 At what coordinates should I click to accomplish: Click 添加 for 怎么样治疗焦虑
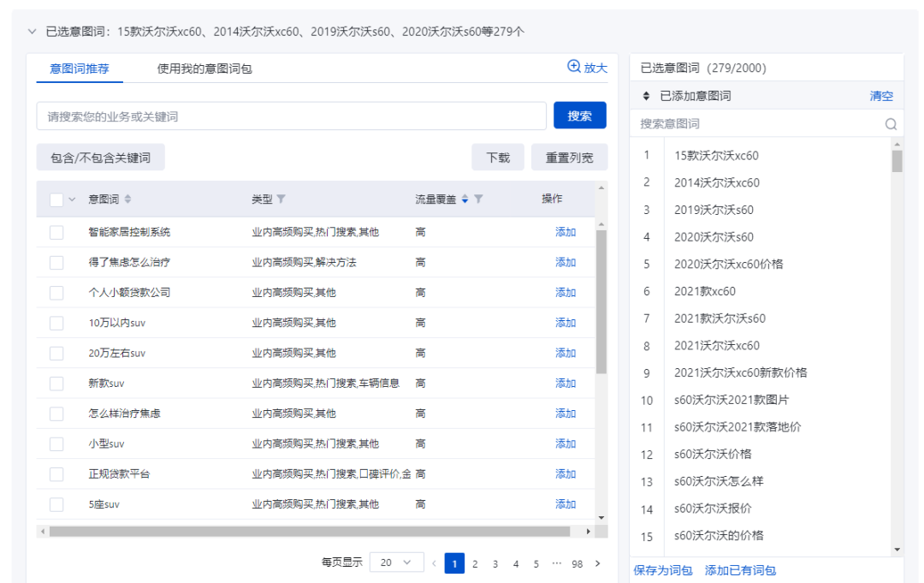[566, 413]
